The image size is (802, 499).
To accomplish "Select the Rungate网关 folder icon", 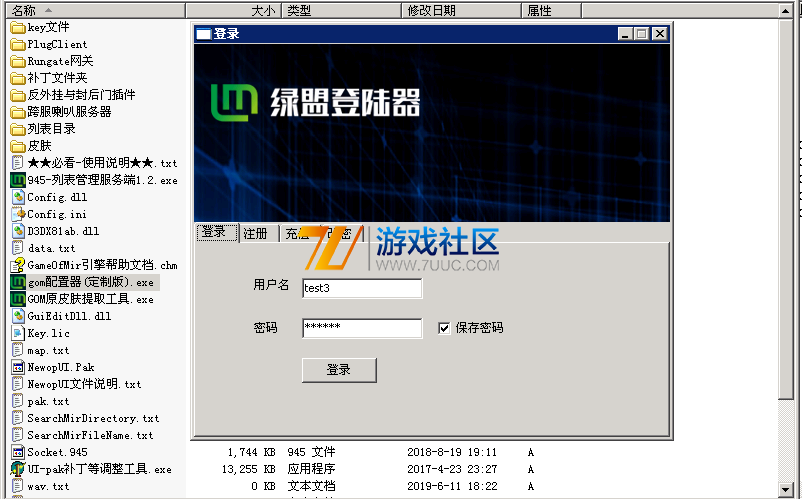I will point(18,61).
